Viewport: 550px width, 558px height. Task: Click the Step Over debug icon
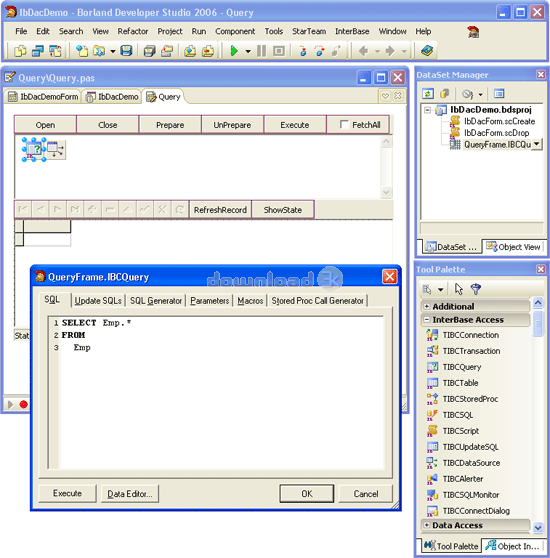pyautogui.click(x=319, y=51)
